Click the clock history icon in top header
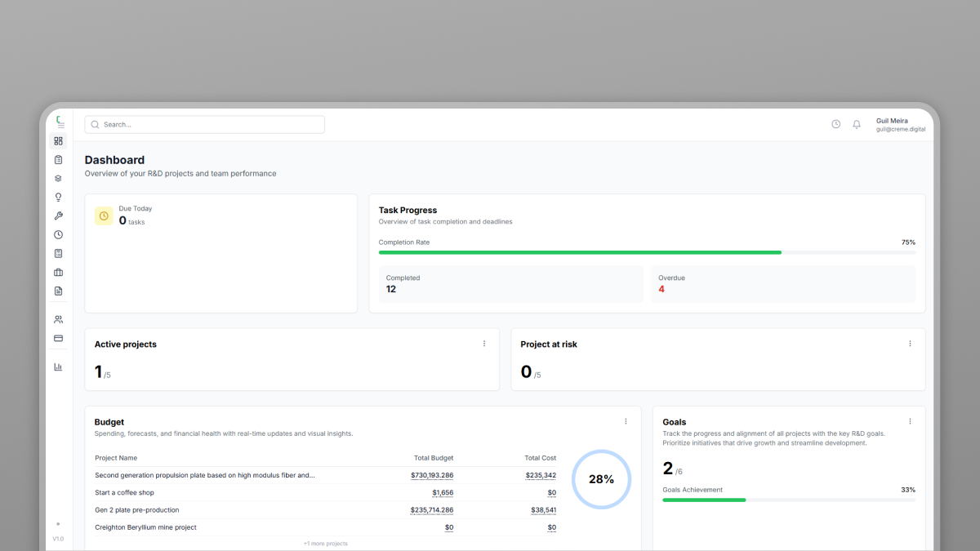The width and height of the screenshot is (980, 551). point(835,124)
